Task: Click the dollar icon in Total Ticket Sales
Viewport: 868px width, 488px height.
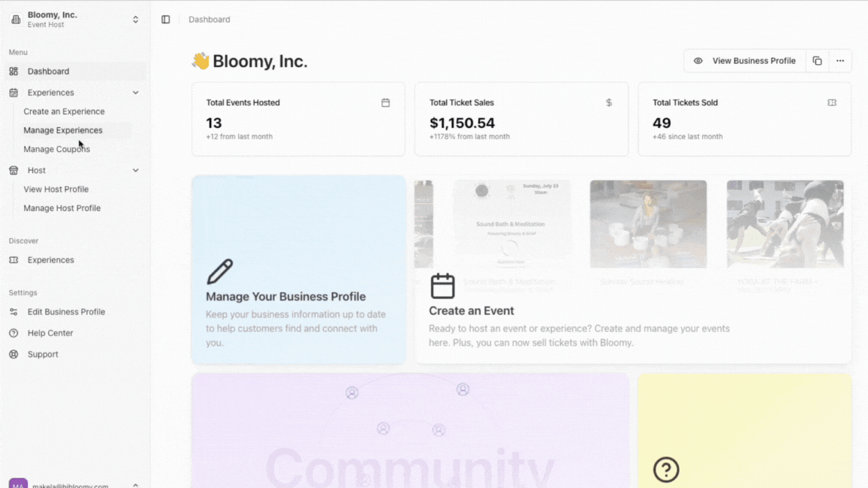Action: click(x=609, y=102)
